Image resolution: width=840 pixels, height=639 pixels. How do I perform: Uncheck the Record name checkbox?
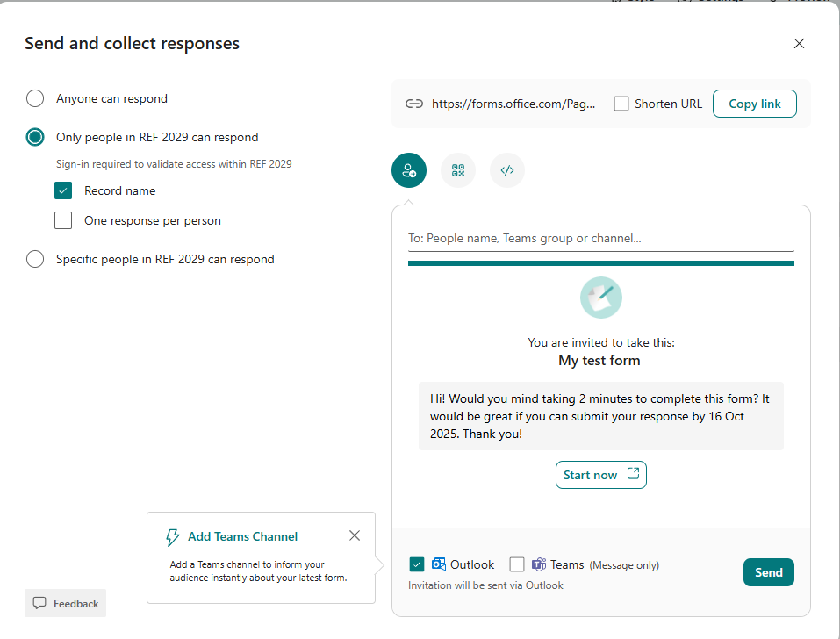coord(63,190)
